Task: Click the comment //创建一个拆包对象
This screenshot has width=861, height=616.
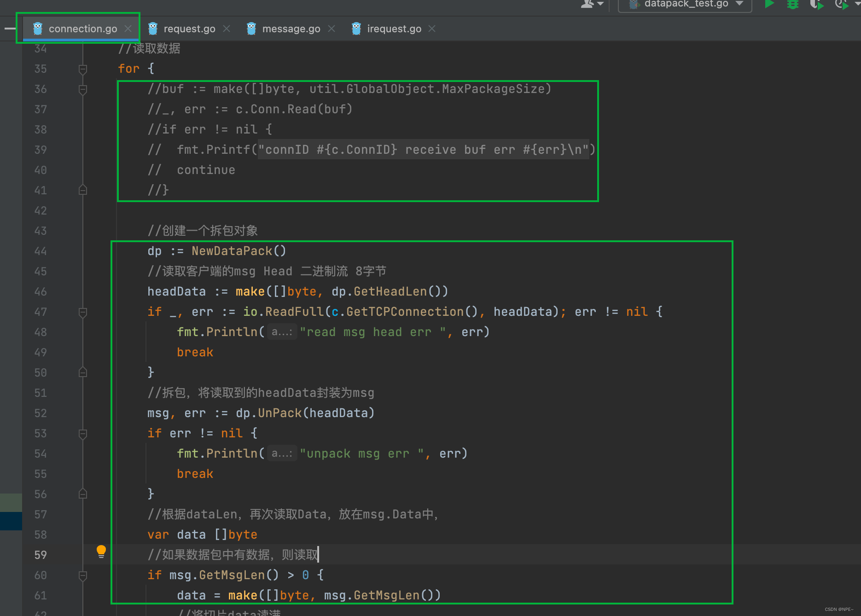Action: click(203, 231)
